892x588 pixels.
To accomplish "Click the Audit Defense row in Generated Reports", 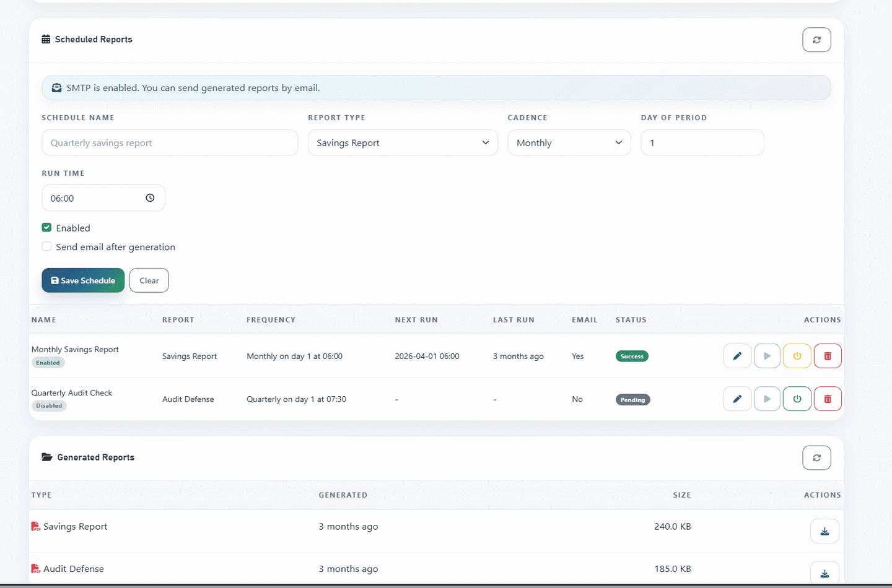I will (437, 568).
